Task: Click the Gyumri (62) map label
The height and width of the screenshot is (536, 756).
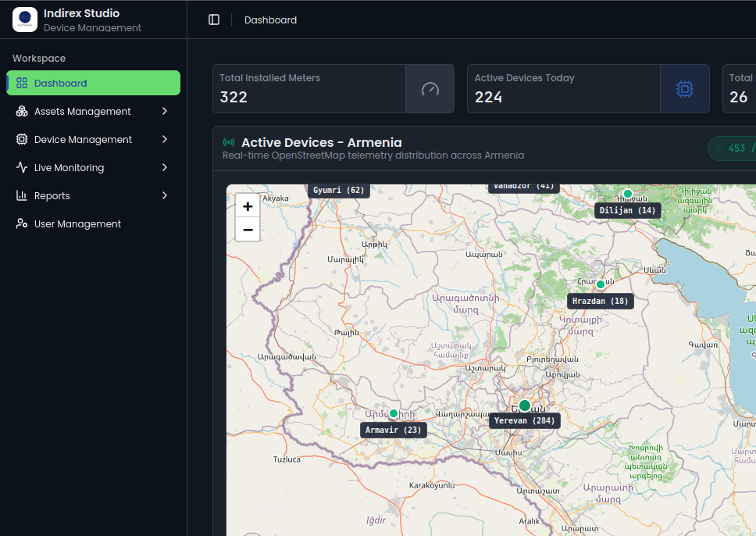Action: coord(339,190)
